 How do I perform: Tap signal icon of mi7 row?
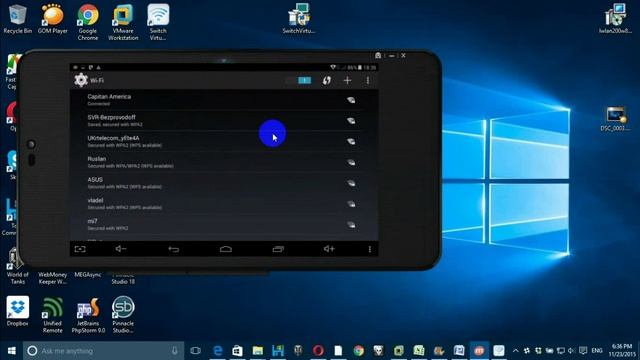(x=351, y=224)
